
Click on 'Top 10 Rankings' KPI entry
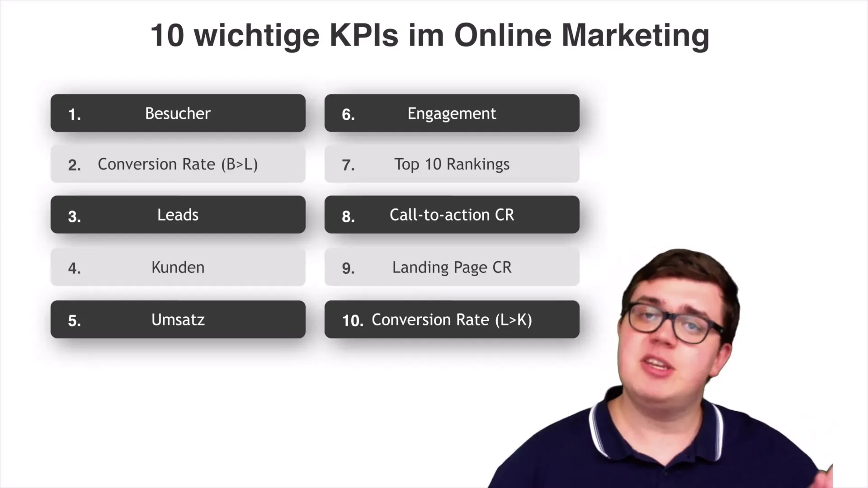coord(452,164)
